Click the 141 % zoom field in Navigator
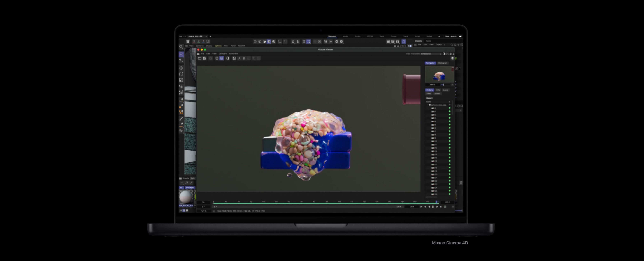The width and height of the screenshot is (644, 261). tap(432, 85)
